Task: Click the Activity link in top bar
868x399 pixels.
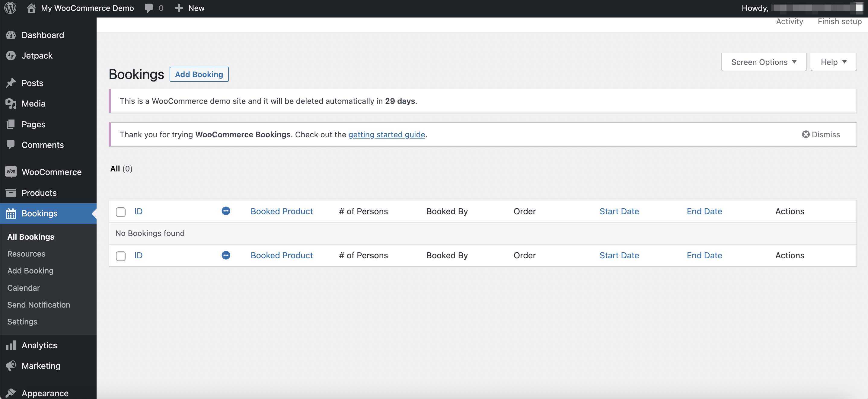Action: 790,22
